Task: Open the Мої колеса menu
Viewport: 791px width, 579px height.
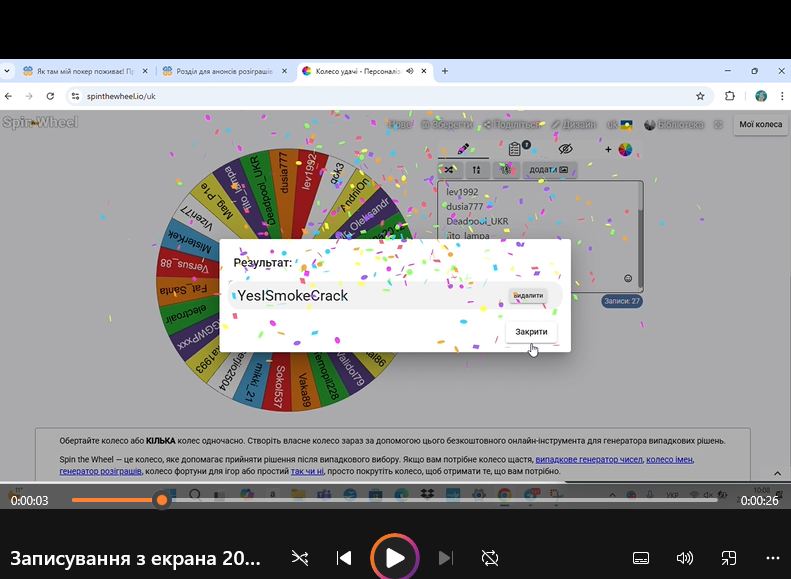Action: click(x=759, y=125)
